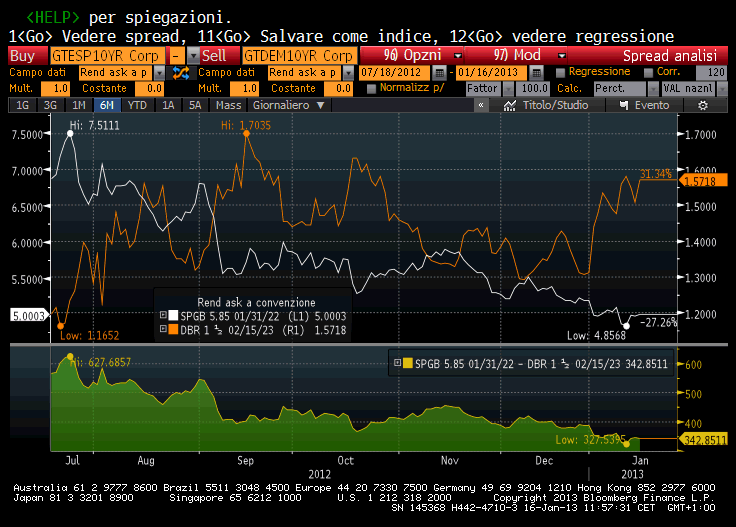This screenshot has width=736, height=527.
Task: Check the Normalizz p/ checkbox
Action: coord(372,89)
